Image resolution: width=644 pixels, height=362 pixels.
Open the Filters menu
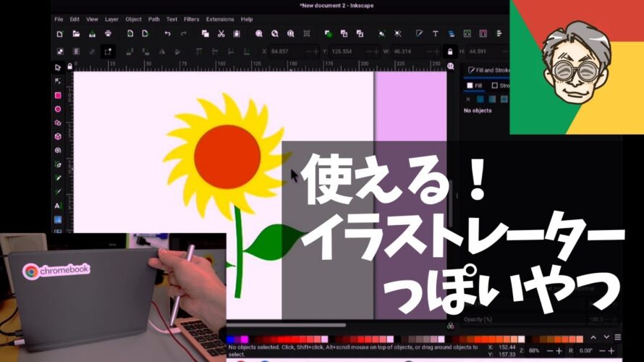coord(192,20)
